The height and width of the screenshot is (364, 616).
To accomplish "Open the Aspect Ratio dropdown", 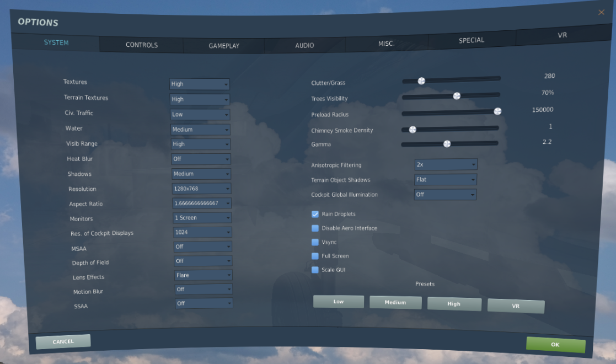I will (x=202, y=203).
